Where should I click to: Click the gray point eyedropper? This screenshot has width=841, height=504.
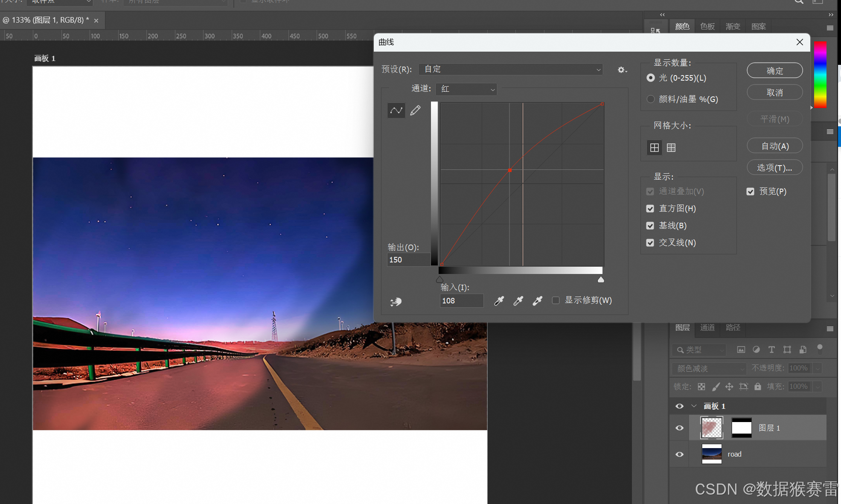[x=518, y=301]
